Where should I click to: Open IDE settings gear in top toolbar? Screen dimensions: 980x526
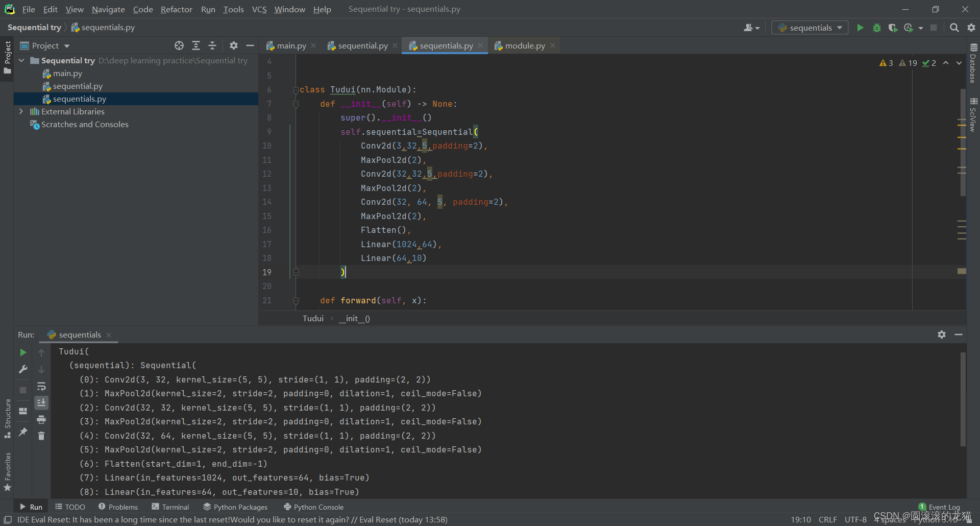tap(971, 28)
